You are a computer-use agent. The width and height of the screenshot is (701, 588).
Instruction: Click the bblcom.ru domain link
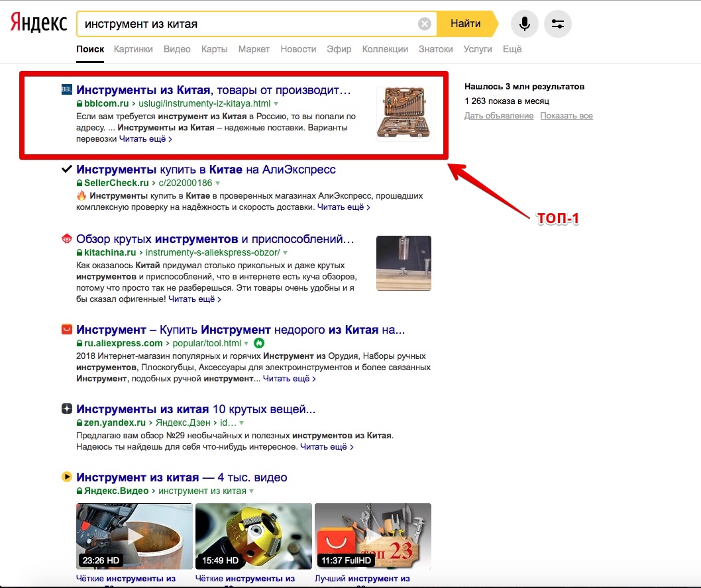point(107,104)
